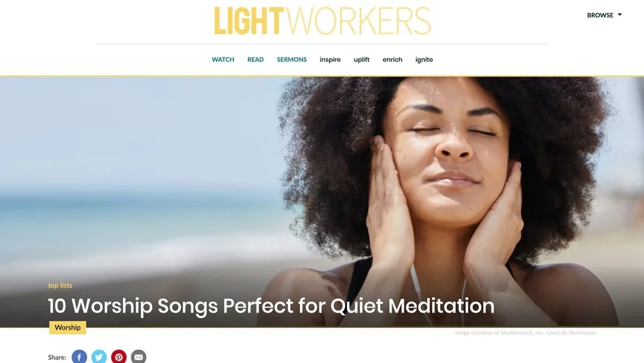Open the top lists category link
644x363 pixels.
[60, 285]
